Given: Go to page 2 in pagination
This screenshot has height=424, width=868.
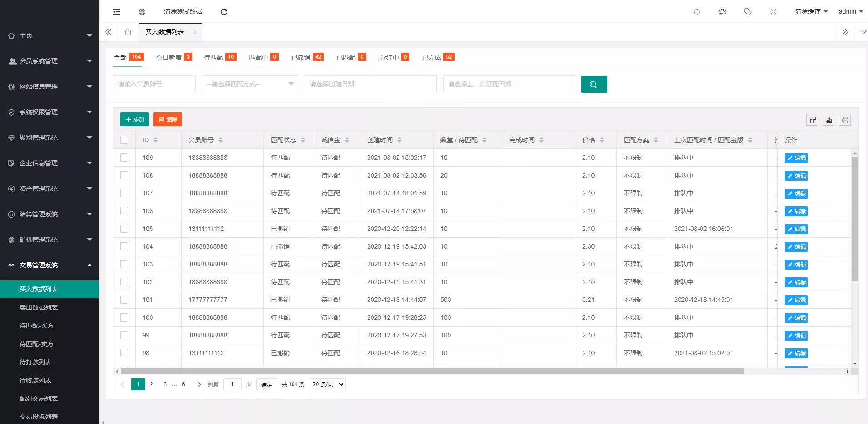Looking at the screenshot, I should [x=151, y=384].
